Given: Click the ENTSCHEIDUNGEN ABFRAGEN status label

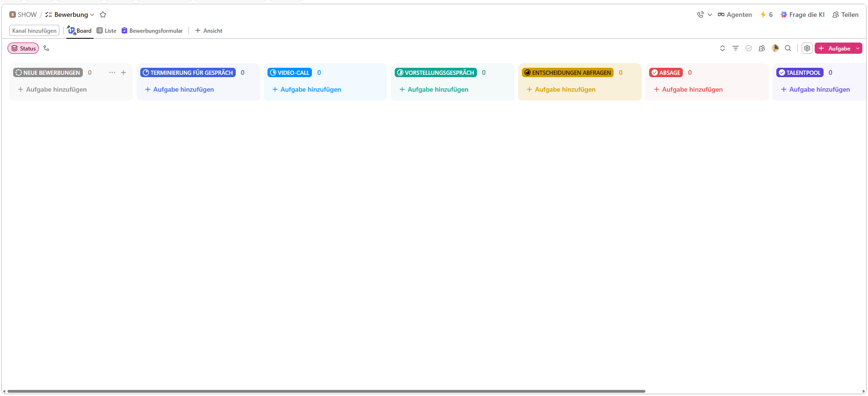Looking at the screenshot, I should click(x=568, y=72).
